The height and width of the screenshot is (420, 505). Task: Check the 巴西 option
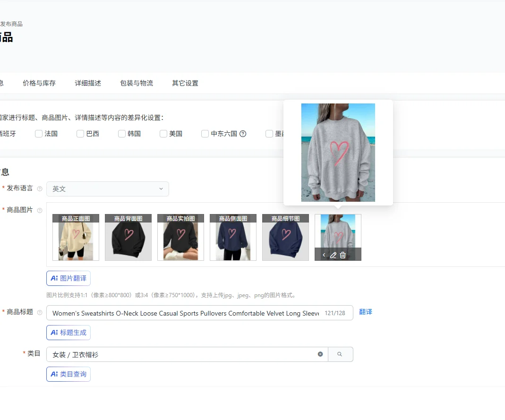[80, 134]
